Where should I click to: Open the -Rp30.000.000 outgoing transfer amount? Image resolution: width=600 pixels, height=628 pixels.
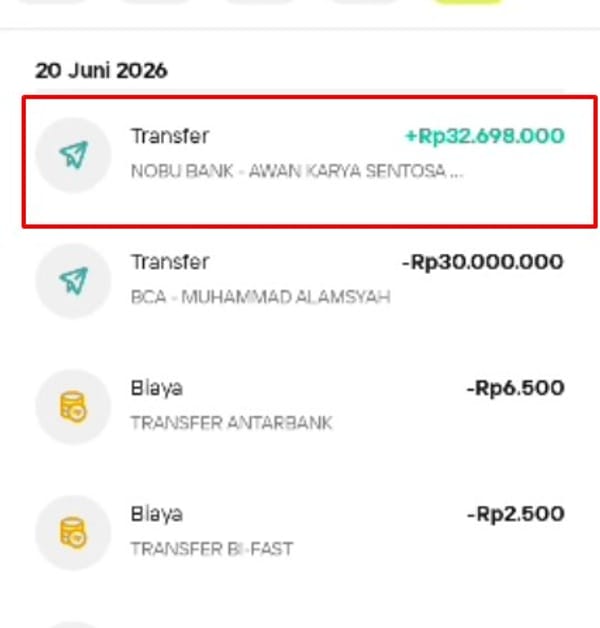tap(483, 262)
